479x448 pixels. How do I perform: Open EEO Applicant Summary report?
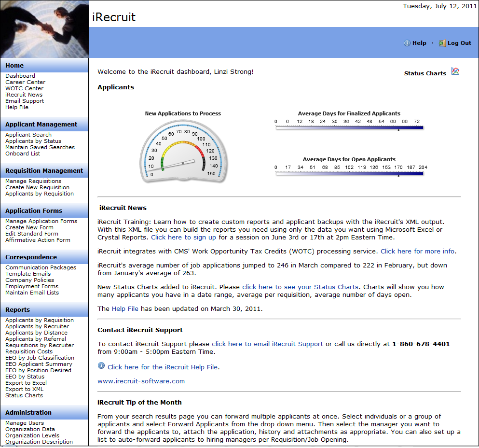(x=39, y=364)
